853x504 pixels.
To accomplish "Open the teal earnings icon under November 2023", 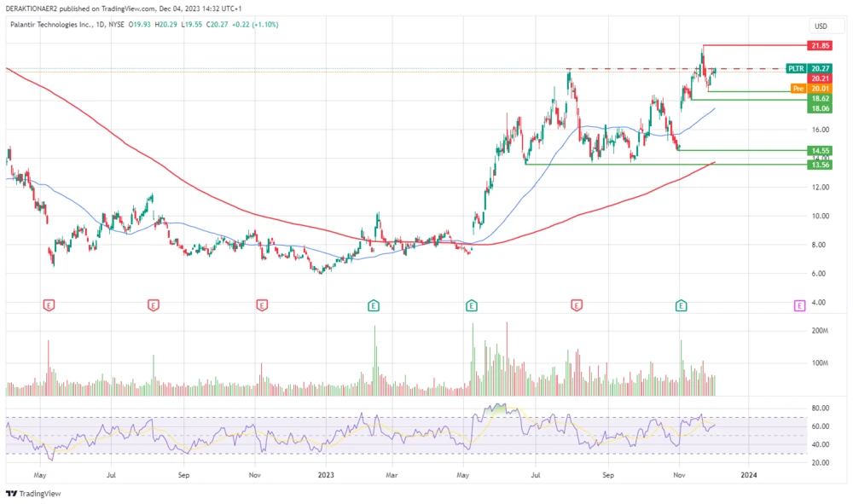I will coord(682,304).
